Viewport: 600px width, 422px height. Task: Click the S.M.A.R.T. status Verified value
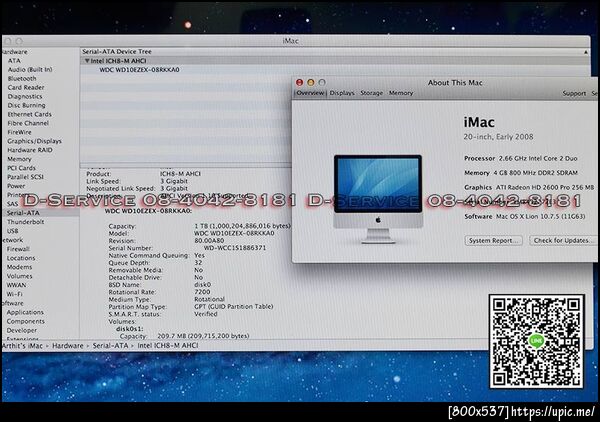pos(205,314)
